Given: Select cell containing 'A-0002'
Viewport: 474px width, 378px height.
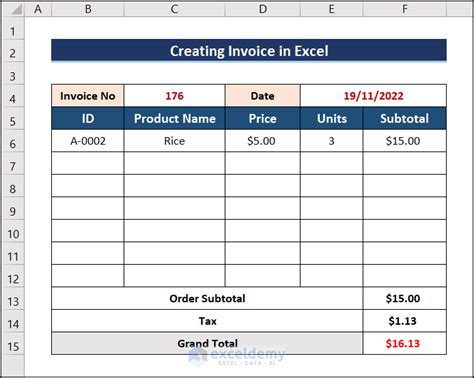Looking at the screenshot, I should [88, 141].
